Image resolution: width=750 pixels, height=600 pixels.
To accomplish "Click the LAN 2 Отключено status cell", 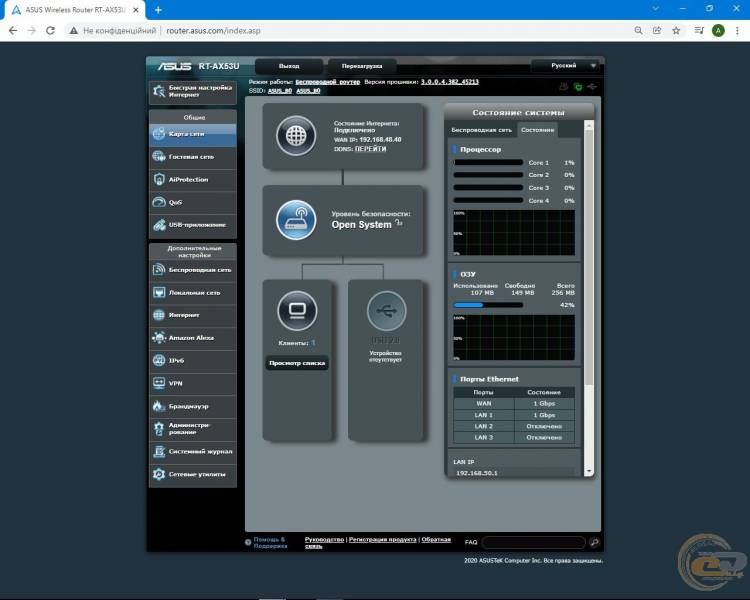I will coord(544,426).
